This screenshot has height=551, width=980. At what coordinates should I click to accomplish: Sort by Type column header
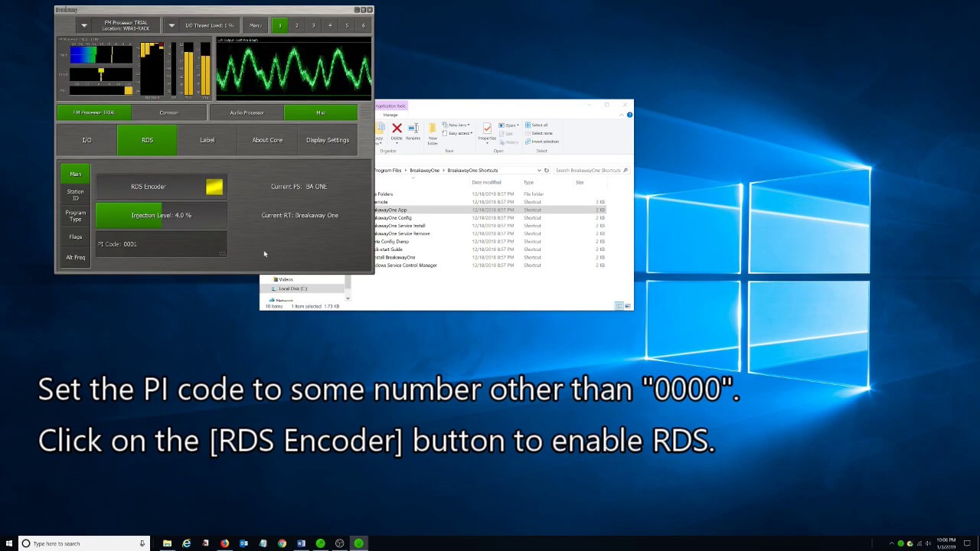tap(528, 182)
